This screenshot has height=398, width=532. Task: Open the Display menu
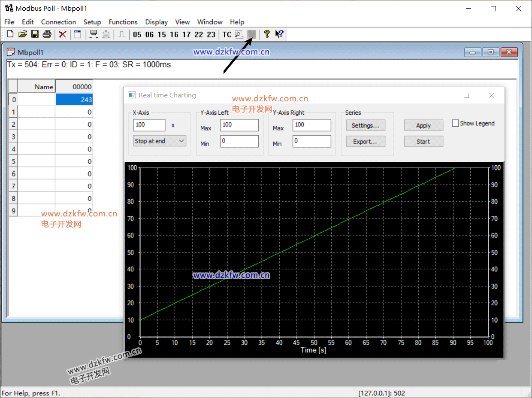tap(156, 22)
